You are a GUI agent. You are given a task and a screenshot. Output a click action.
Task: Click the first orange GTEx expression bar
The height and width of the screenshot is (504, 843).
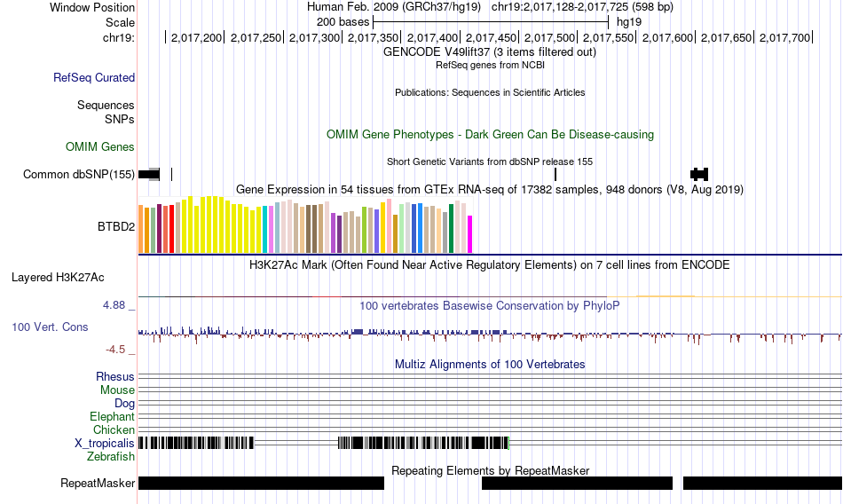pos(141,229)
